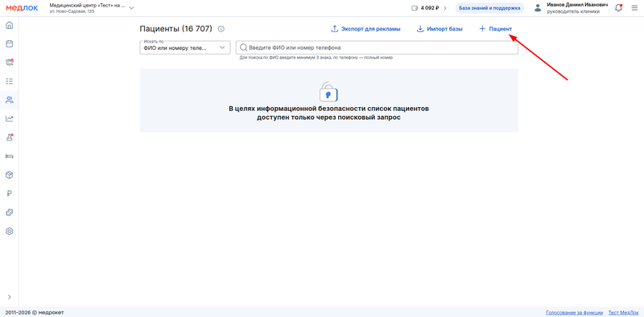Open the sidebar icon below the calendar
The image size is (644, 317).
coord(9,63)
